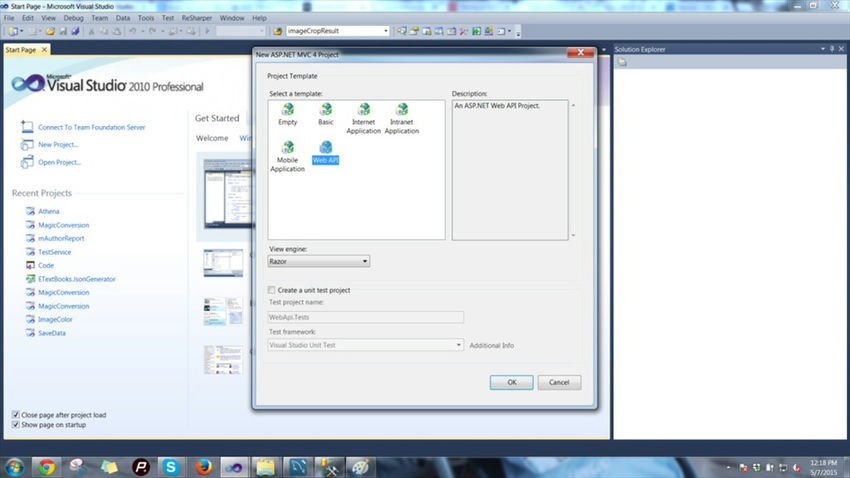Click the Redo toolbar icon

152,31
